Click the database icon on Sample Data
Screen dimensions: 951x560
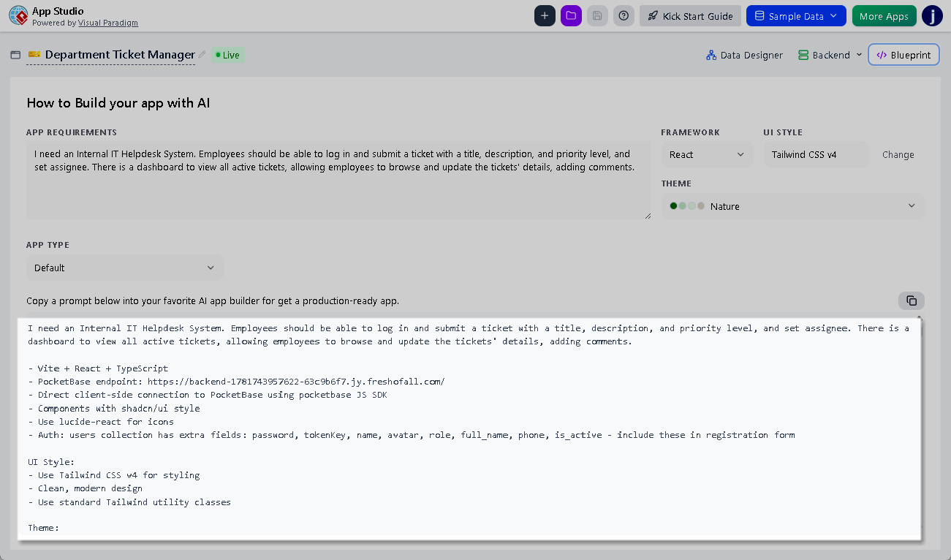click(759, 15)
